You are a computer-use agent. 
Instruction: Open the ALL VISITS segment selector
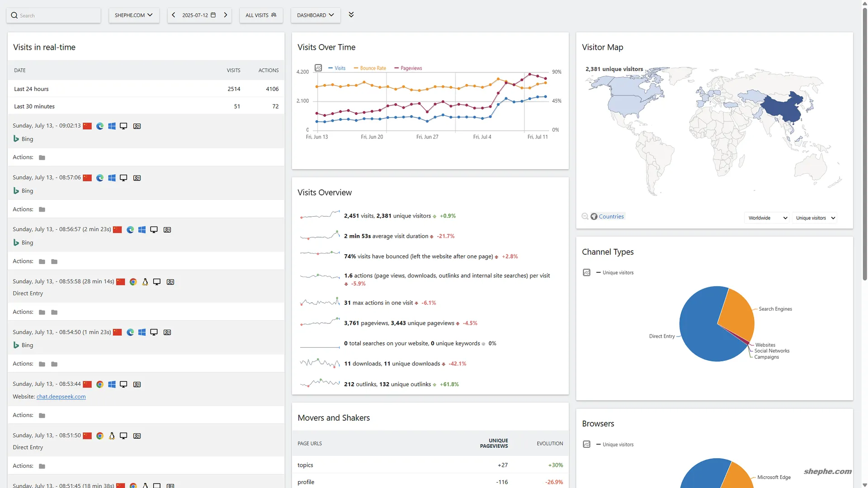(x=261, y=15)
